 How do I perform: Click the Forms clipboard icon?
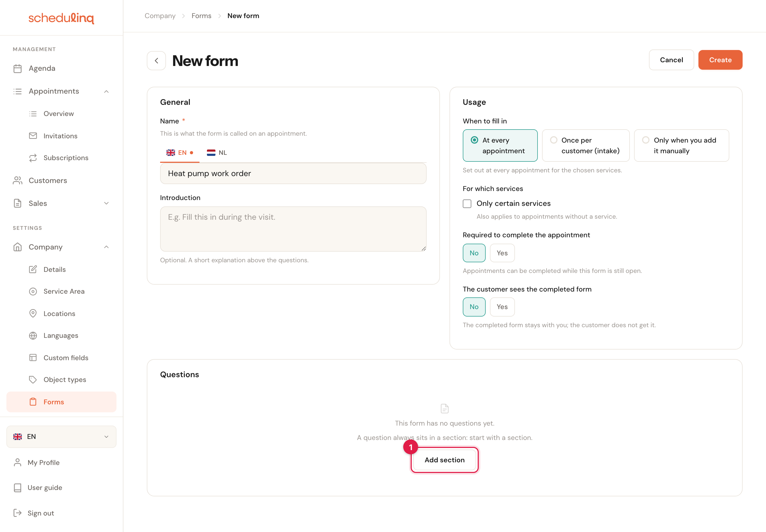33,402
